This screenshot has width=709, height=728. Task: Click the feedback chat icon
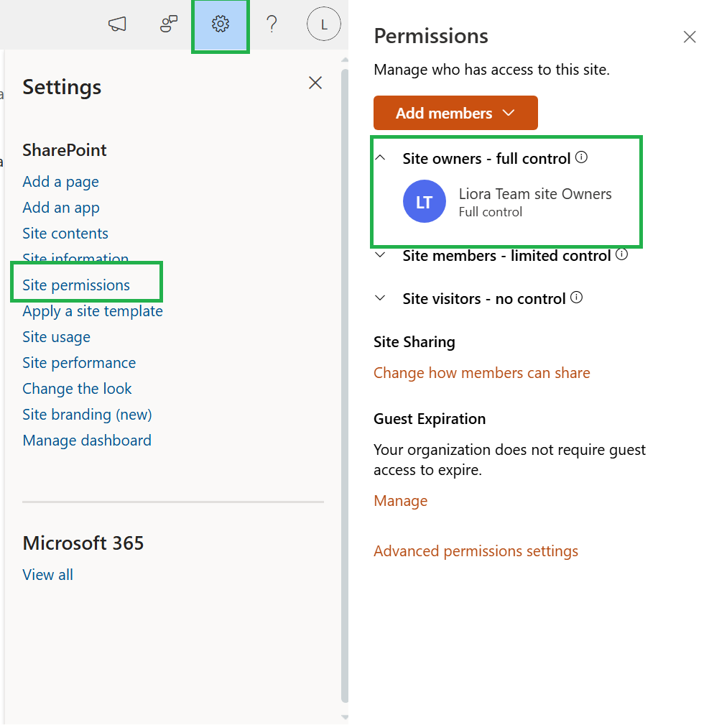pyautogui.click(x=169, y=24)
